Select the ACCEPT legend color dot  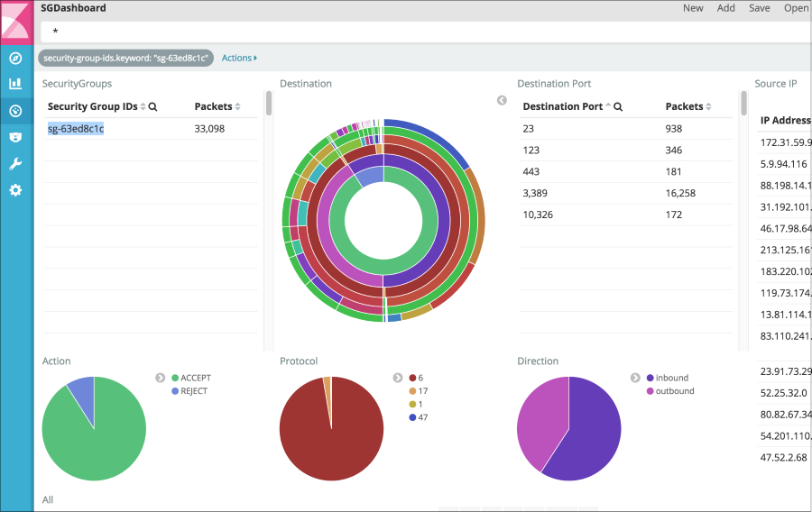[x=175, y=378]
